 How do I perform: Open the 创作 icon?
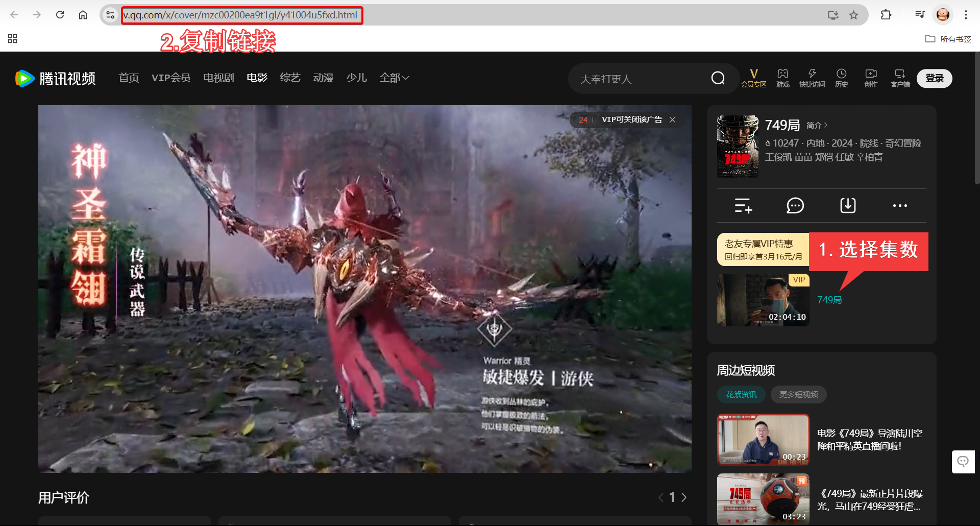871,78
